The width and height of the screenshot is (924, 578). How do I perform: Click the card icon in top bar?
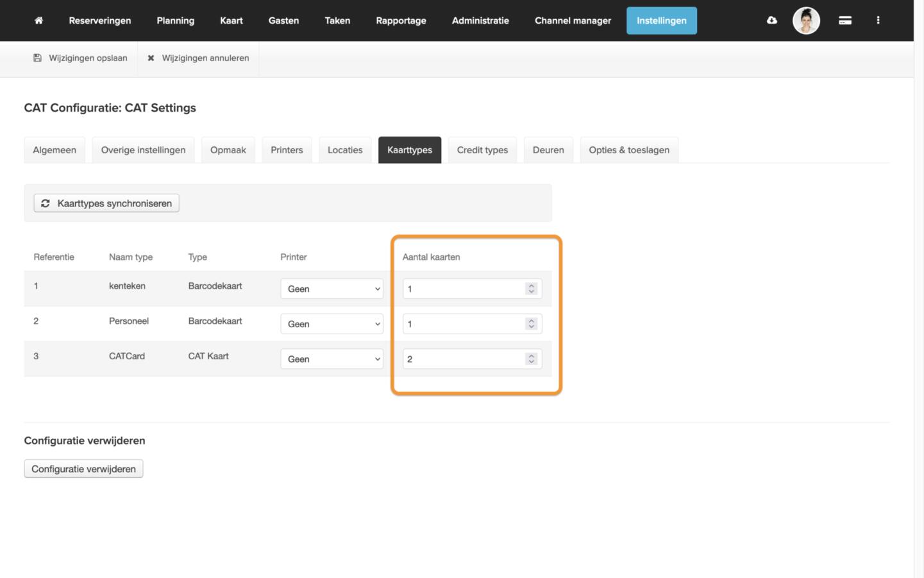845,21
